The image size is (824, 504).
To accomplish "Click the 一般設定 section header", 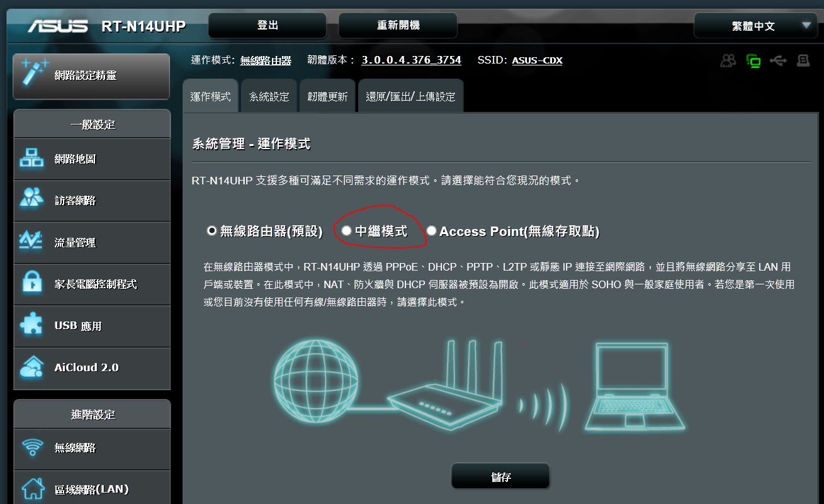I will pyautogui.click(x=92, y=124).
